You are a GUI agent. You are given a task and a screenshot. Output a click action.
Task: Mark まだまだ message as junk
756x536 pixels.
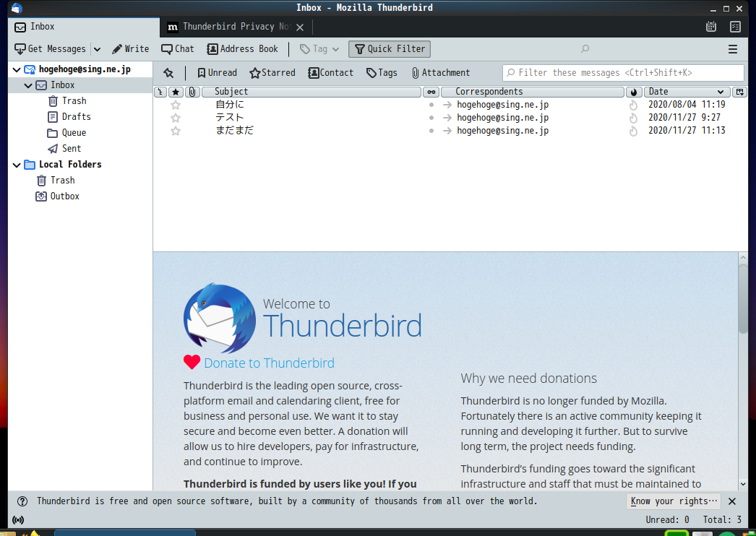coord(634,131)
